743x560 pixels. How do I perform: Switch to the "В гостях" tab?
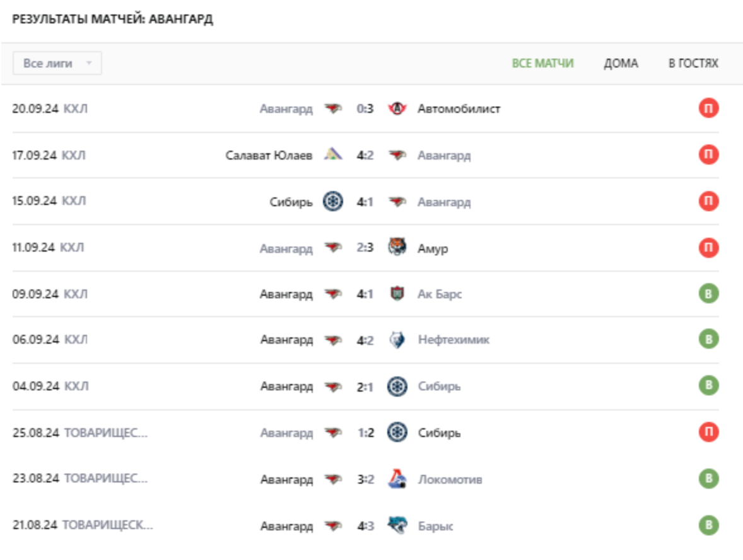pos(693,64)
